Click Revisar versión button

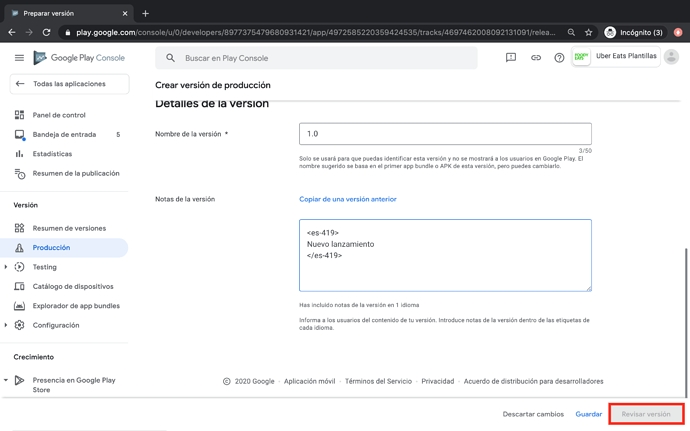pyautogui.click(x=646, y=414)
